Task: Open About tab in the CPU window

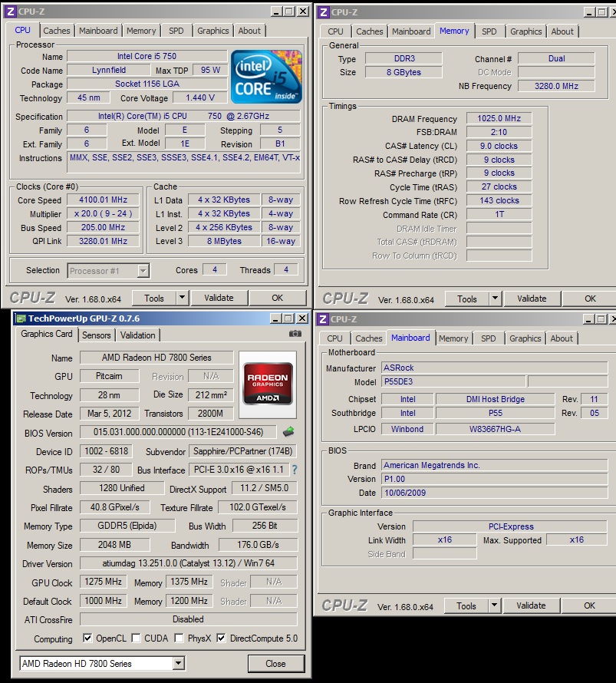Action: pyautogui.click(x=249, y=31)
